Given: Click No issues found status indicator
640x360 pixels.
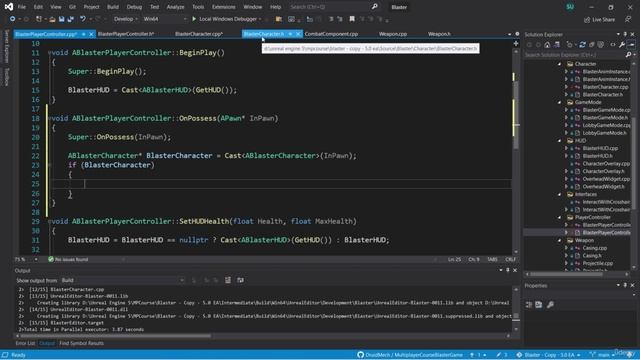Looking at the screenshot, I should [68, 260].
